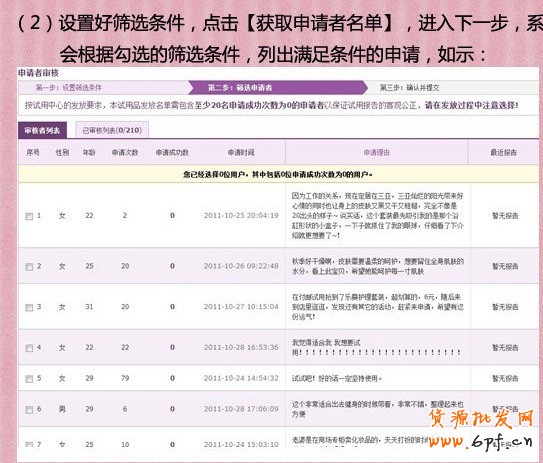Sort by the 序号 column header
Image resolution: width=543 pixels, height=463 pixels.
(x=33, y=152)
